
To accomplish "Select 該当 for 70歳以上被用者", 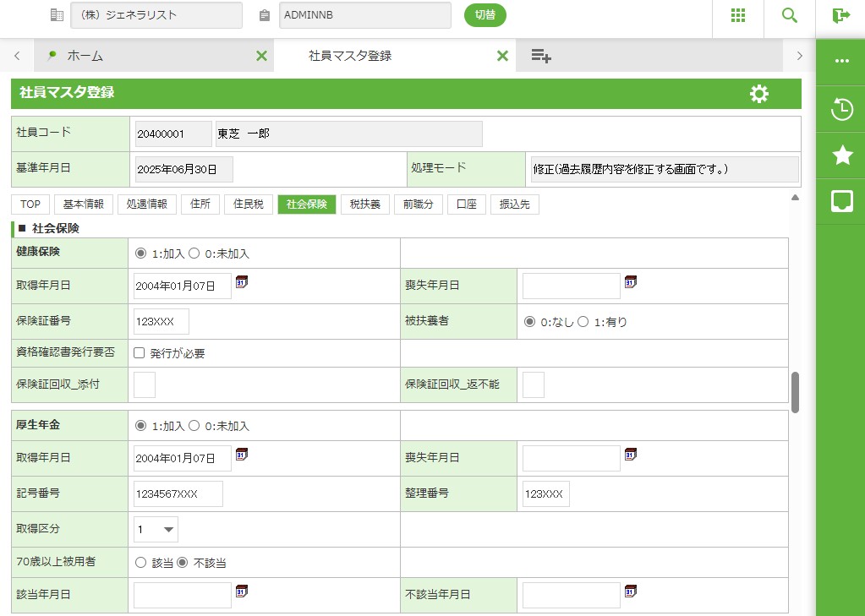I will coord(141,563).
